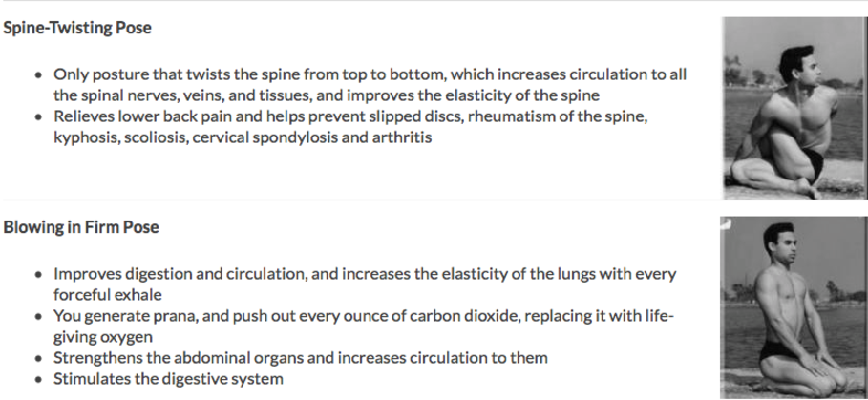The image size is (868, 400).
Task: Open the Spine-Twisting Pose photo
Action: [794, 108]
